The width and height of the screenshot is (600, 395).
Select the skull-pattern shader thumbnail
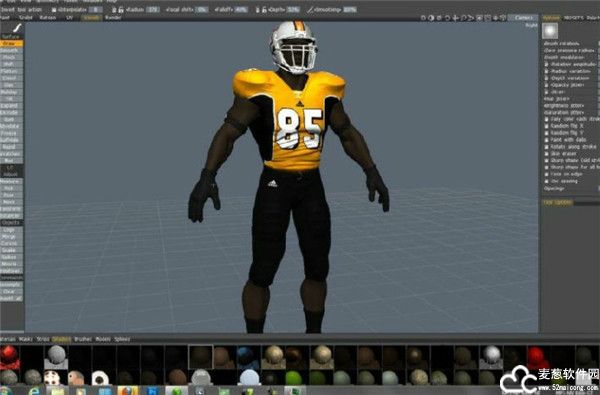[52, 378]
